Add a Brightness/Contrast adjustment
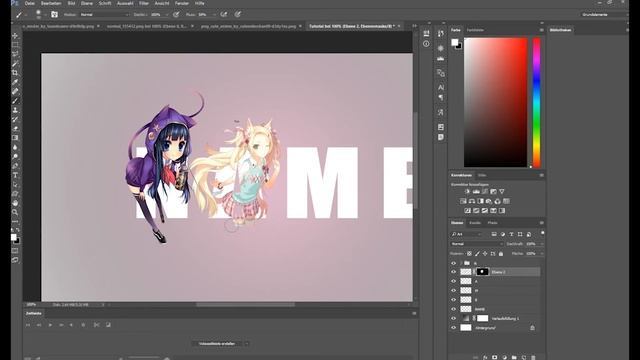 pos(467,191)
